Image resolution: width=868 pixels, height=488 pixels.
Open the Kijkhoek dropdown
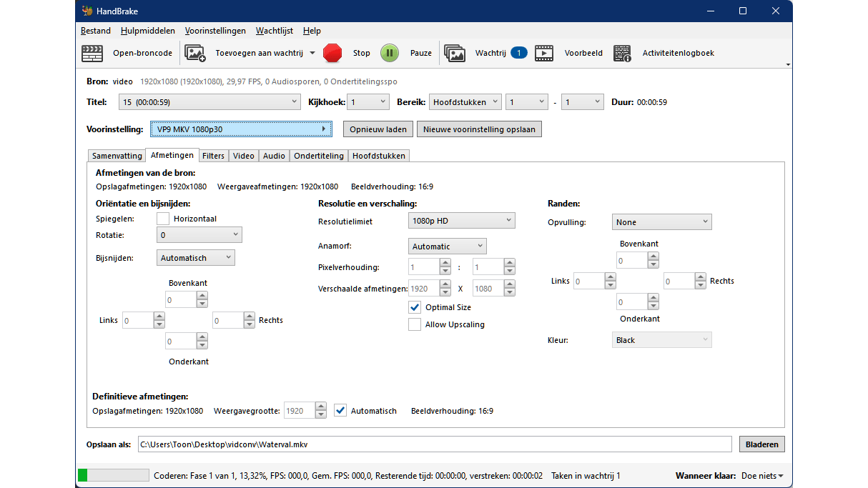coord(368,102)
